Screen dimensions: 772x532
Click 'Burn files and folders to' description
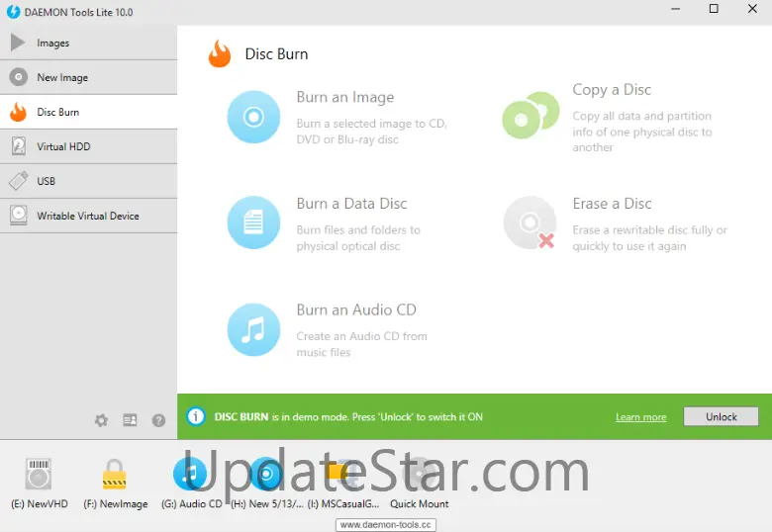(358, 238)
